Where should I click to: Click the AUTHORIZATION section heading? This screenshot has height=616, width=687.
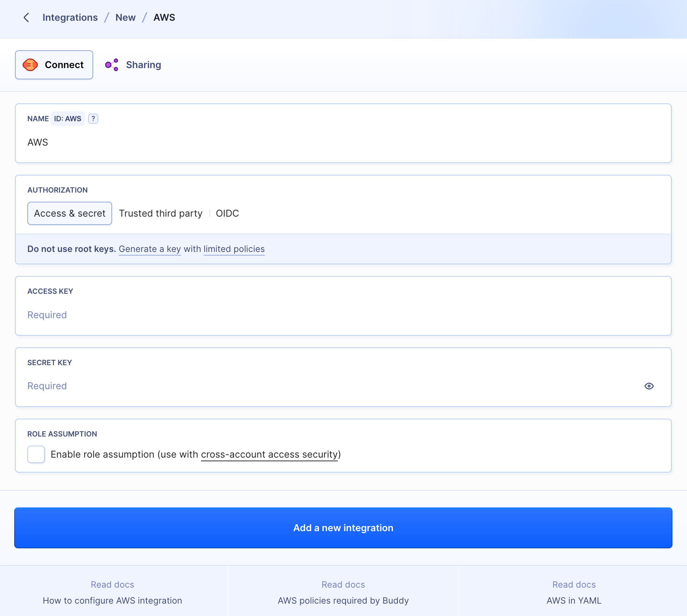[x=58, y=190]
